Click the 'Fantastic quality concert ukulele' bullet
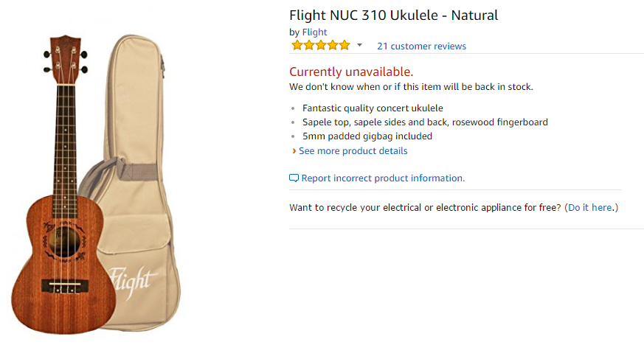644x345 pixels. [373, 108]
